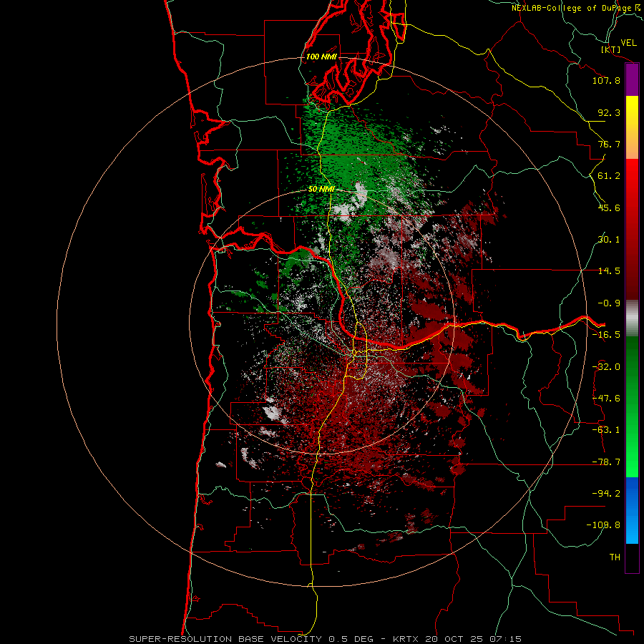Click the "VEL" legend title

tap(628, 43)
